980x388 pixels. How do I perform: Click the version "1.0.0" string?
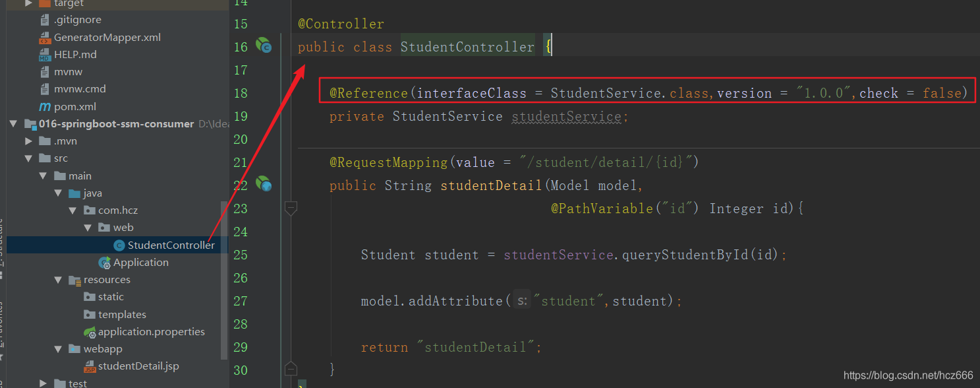coord(824,93)
